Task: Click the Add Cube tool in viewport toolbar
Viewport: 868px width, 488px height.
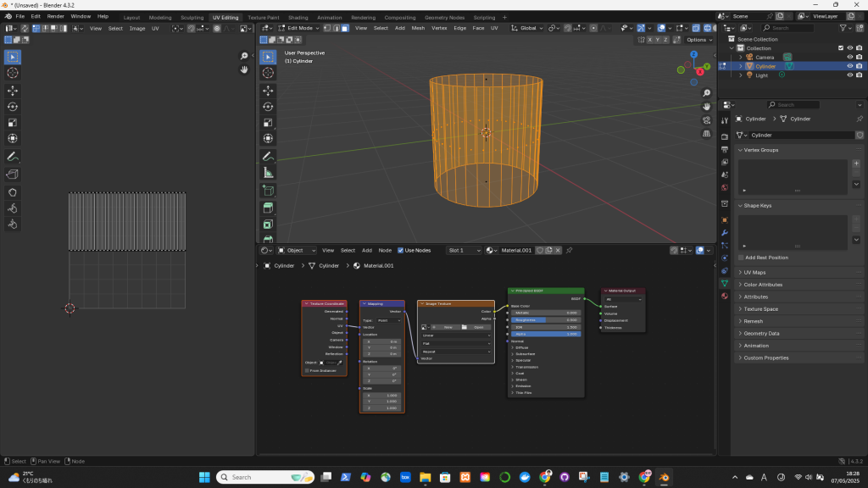Action: pos(268,191)
